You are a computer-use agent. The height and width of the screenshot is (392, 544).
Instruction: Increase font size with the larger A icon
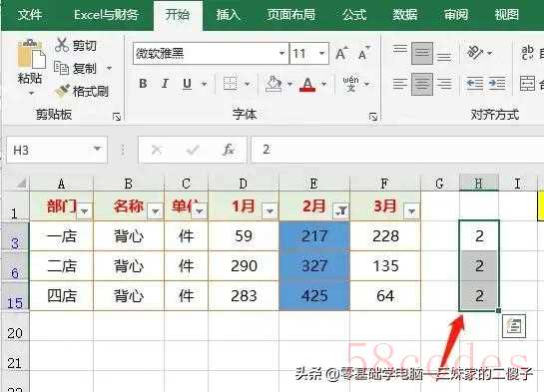click(x=341, y=54)
